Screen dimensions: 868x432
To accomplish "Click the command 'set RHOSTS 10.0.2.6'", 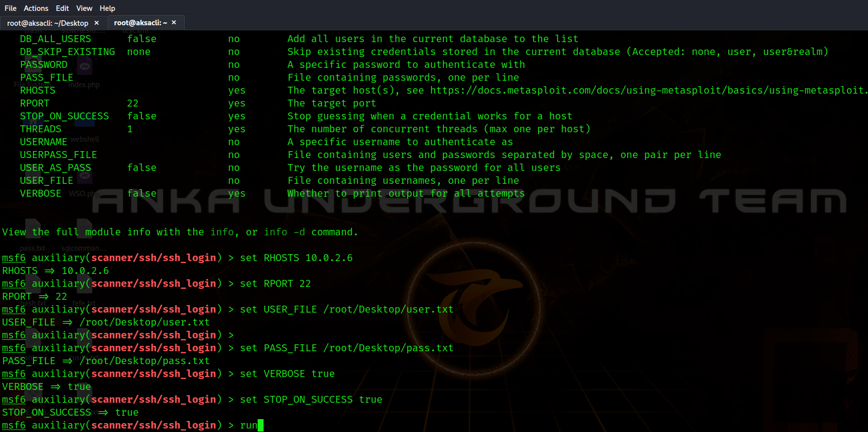I will [x=296, y=258].
